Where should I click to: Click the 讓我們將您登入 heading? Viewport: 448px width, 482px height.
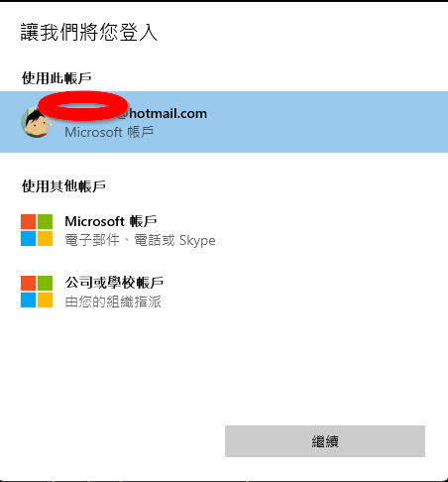point(89,32)
